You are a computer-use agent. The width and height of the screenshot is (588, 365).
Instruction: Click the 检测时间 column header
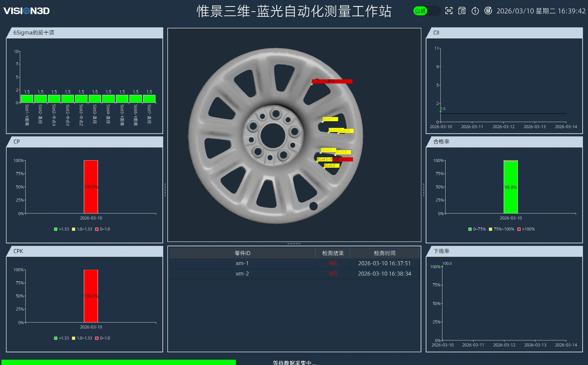(x=384, y=253)
